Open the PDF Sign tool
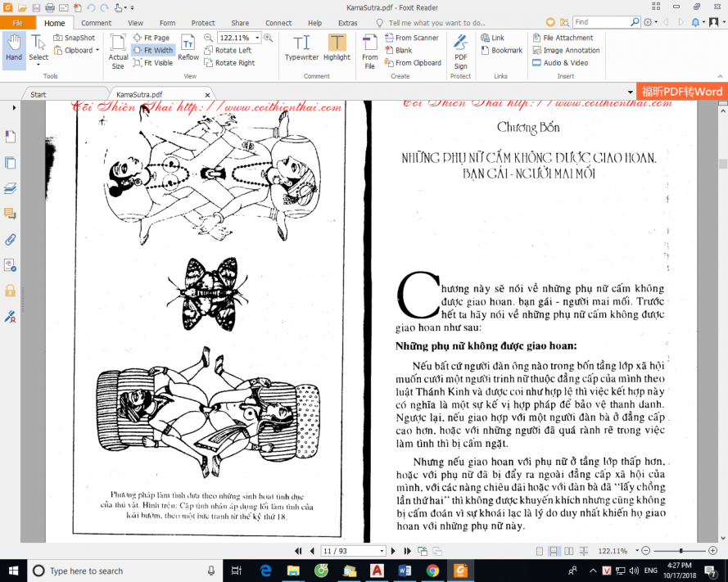The image size is (728, 582). [x=460, y=49]
